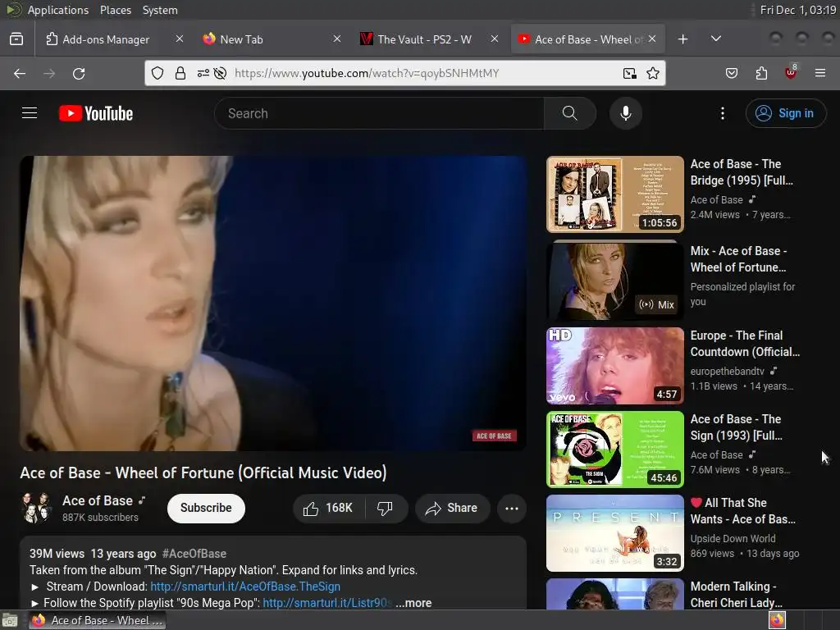The height and width of the screenshot is (630, 840).
Task: Click Ace of Base channel name
Action: click(x=98, y=501)
